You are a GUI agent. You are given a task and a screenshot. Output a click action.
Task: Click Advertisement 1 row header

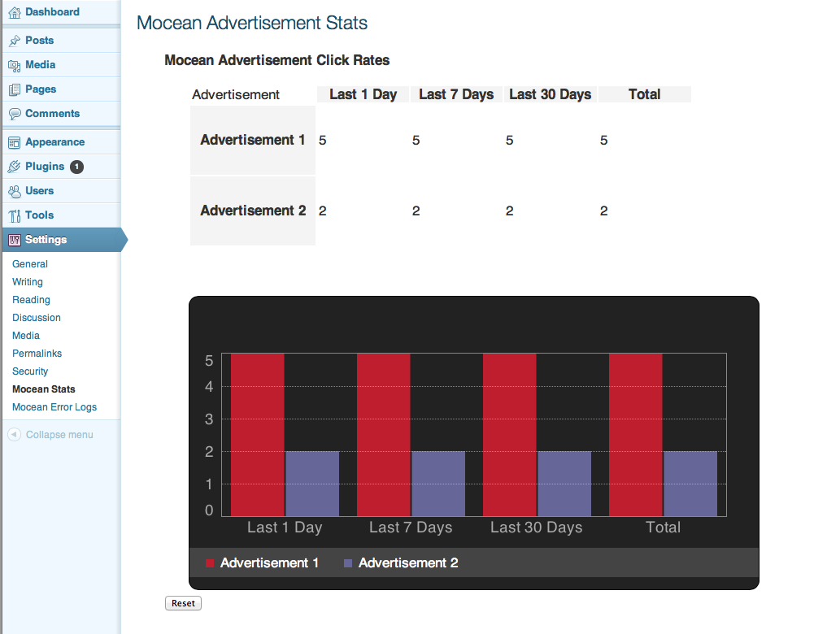tap(253, 140)
